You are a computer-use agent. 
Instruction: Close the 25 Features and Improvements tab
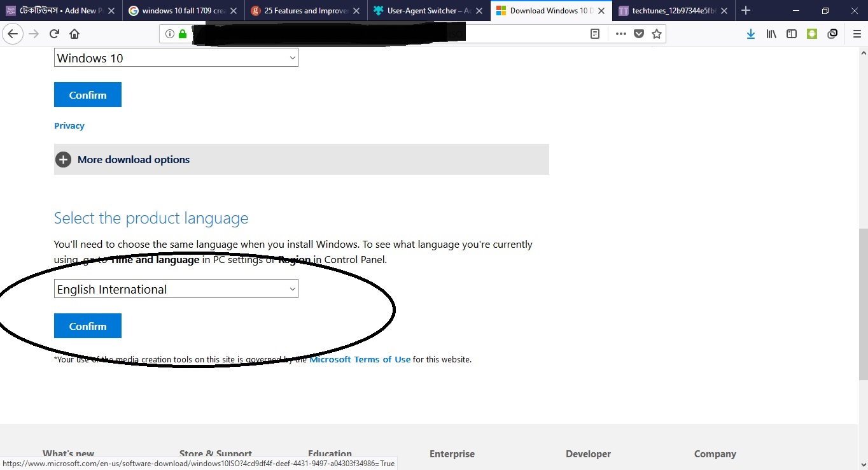pos(356,11)
